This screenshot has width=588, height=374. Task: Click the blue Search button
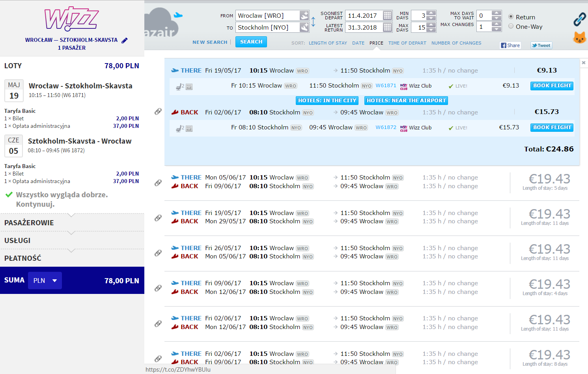tap(251, 42)
